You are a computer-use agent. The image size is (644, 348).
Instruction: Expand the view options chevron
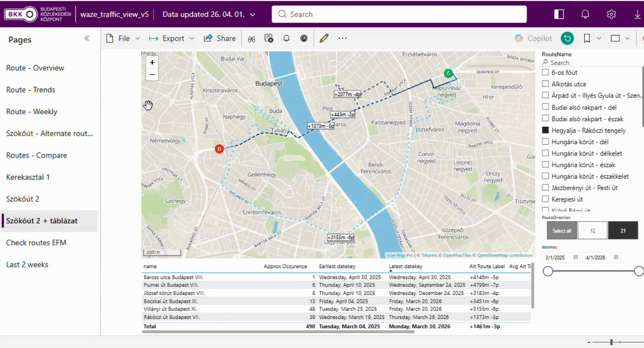[x=627, y=38]
